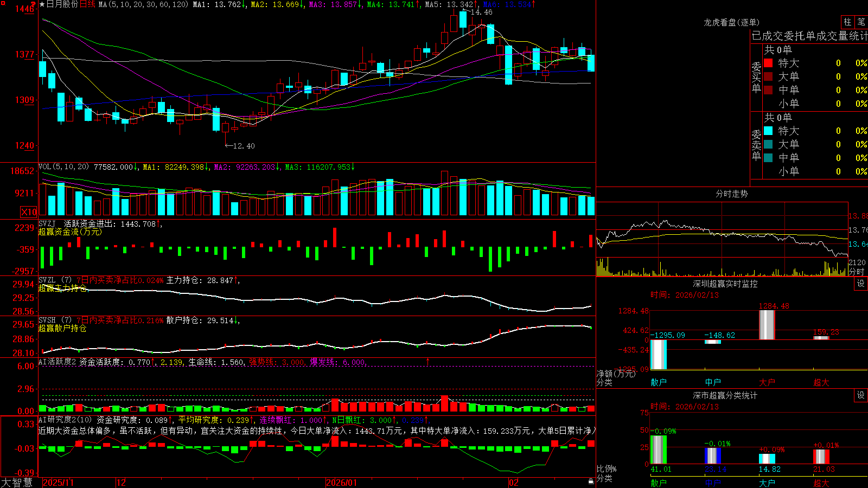868x488 pixels.
Task: Click the X10 volume scale box
Action: [x=29, y=212]
